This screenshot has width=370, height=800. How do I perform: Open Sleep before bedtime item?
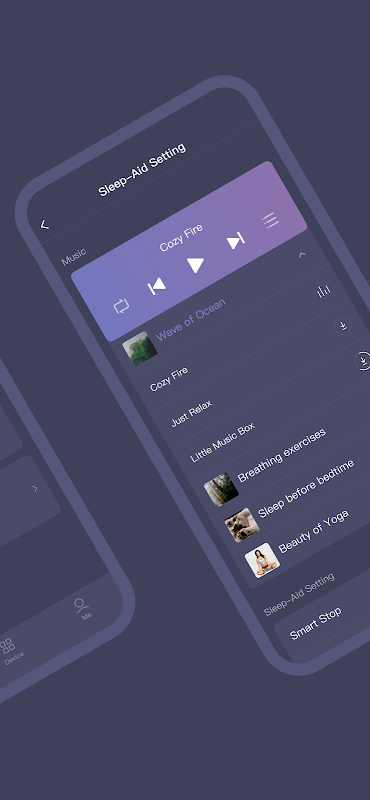click(306, 489)
